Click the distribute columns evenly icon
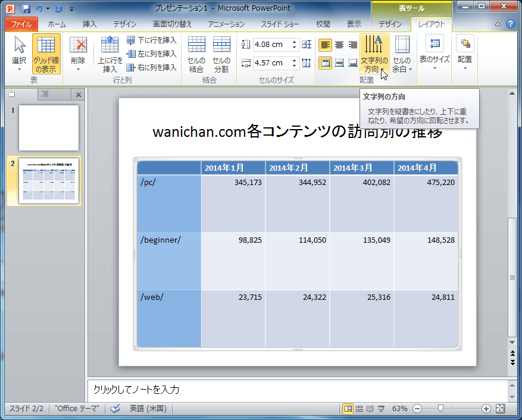522x420 pixels. (307, 62)
